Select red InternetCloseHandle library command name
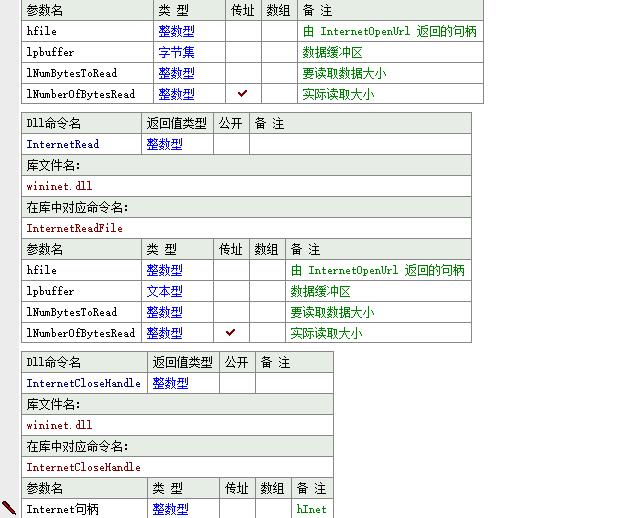Viewport: 643px width, 518px height. pos(84,467)
